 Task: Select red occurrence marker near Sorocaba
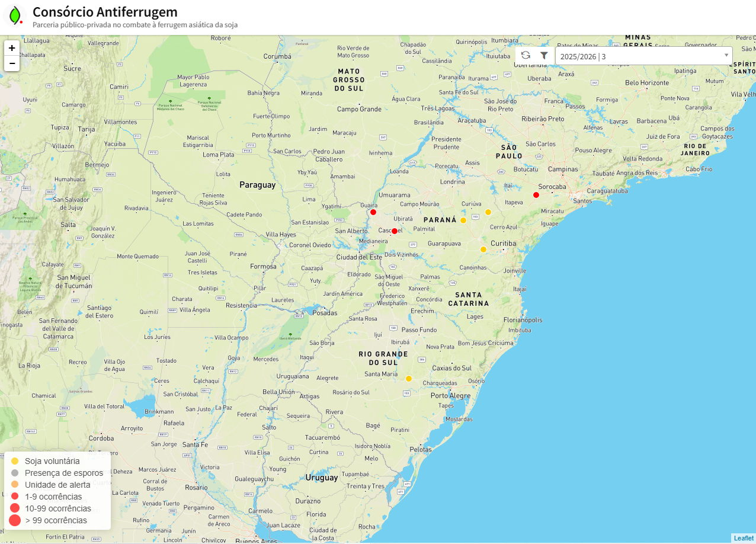pyautogui.click(x=536, y=195)
